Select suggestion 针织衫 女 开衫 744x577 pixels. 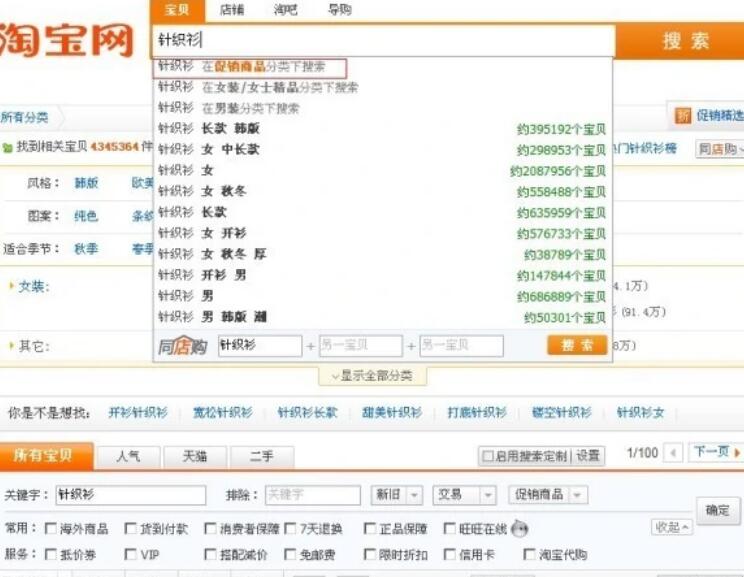pyautogui.click(x=382, y=233)
